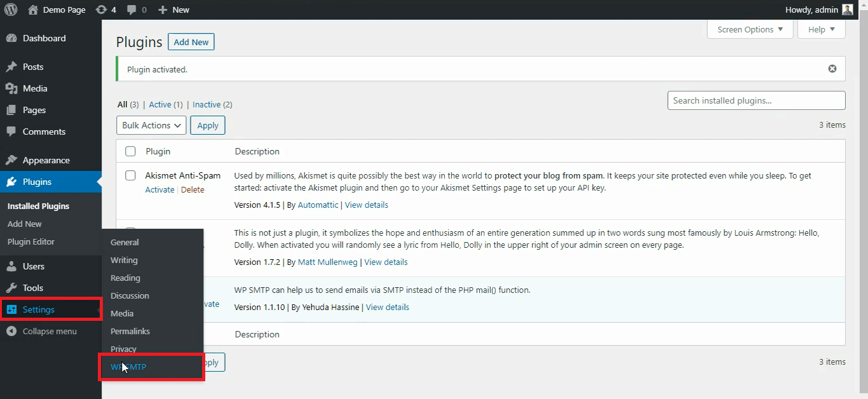Image resolution: width=868 pixels, height=399 pixels.
Task: Click inside the Search installed plugins field
Action: tap(756, 100)
